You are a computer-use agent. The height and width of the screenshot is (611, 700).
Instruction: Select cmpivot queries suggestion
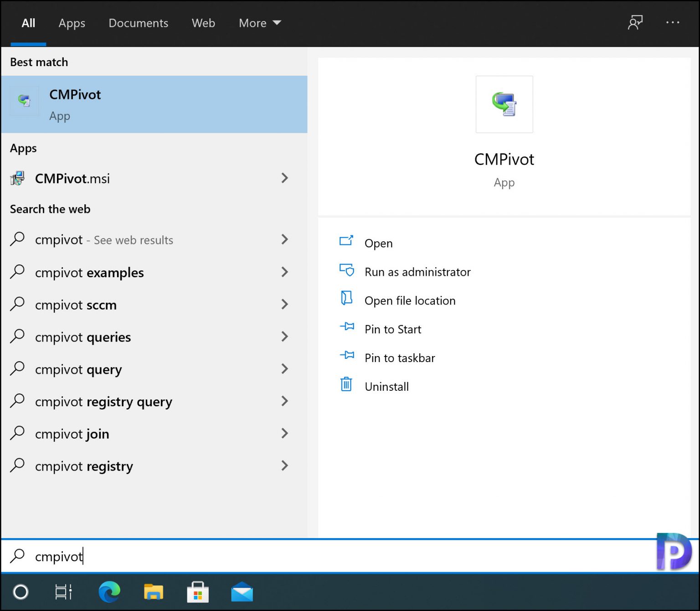pos(154,337)
